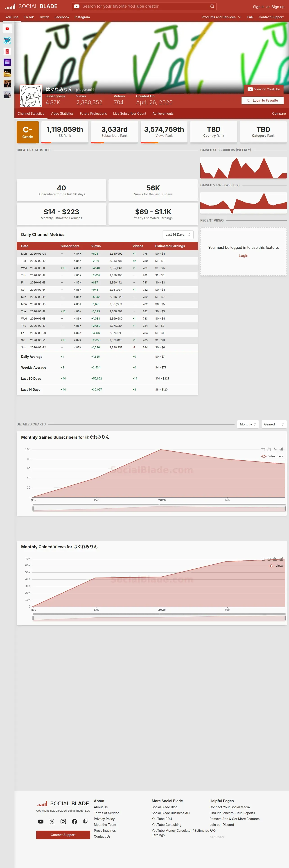Viewport: 289px width, 868px height.
Task: Click Login to Favorite button
Action: pos(262,101)
